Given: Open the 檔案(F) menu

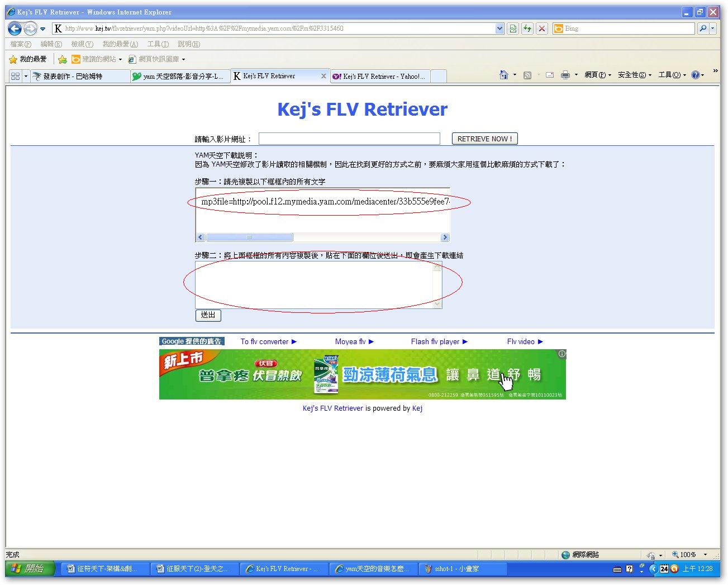Looking at the screenshot, I should (20, 44).
